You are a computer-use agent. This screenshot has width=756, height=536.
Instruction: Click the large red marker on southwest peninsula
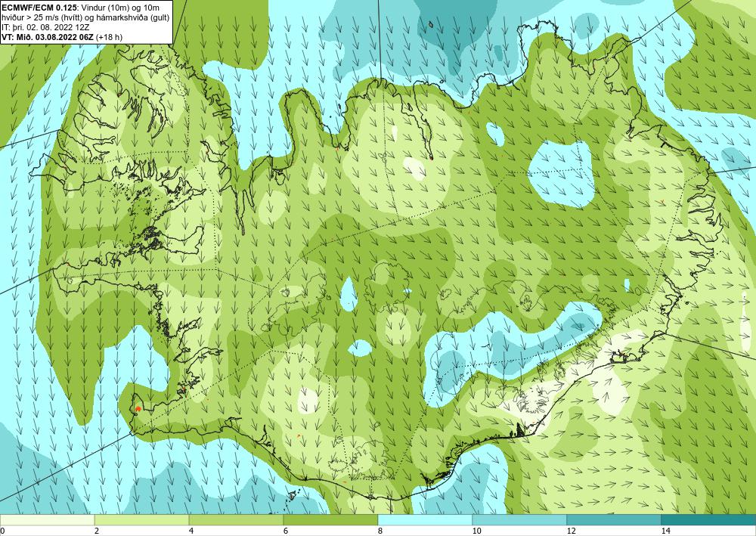[138, 409]
